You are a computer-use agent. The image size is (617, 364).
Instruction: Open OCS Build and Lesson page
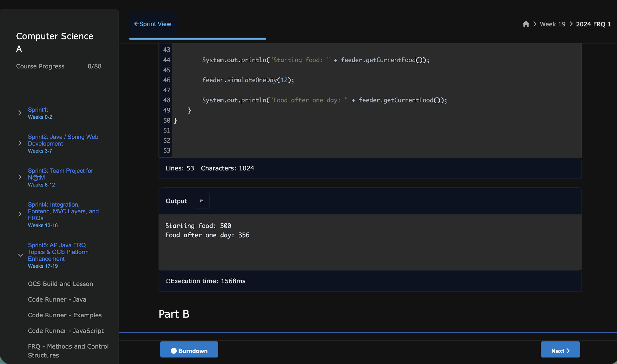[60, 284]
